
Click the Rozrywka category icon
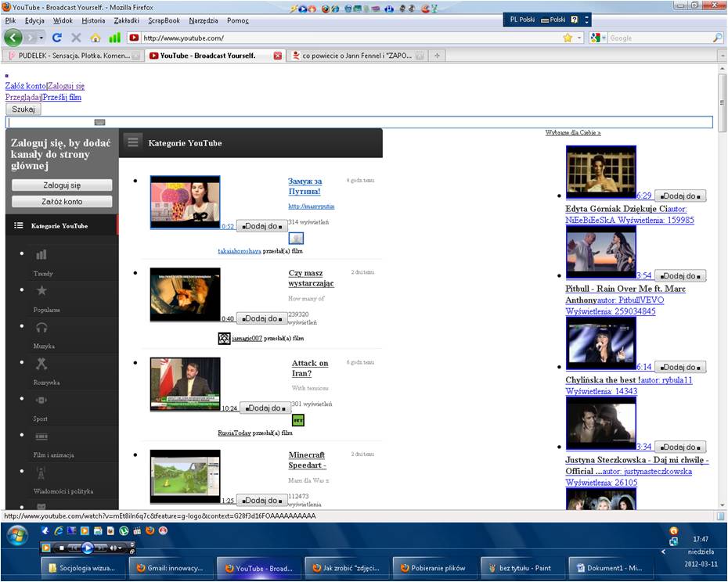click(41, 364)
